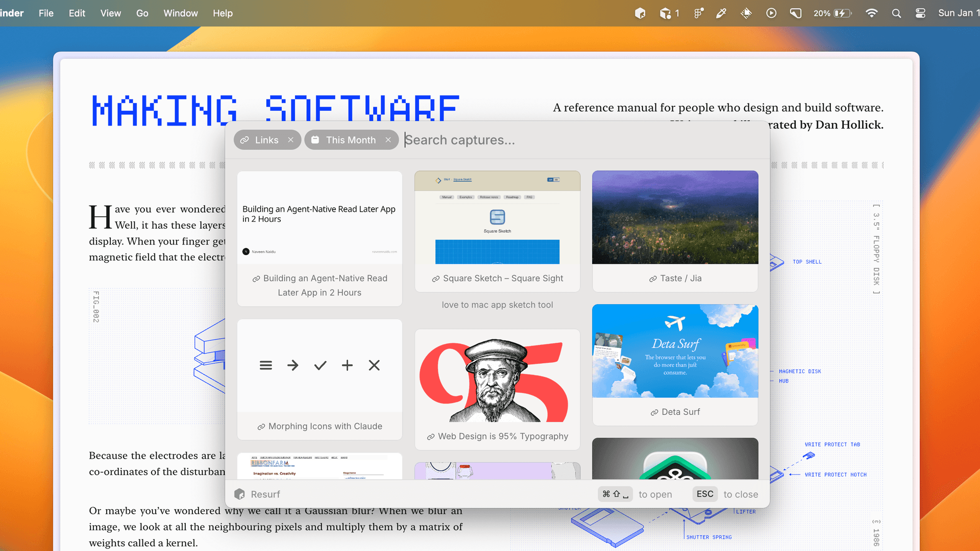Click the This Month date filter chip
This screenshot has width=980, height=551.
(x=350, y=140)
